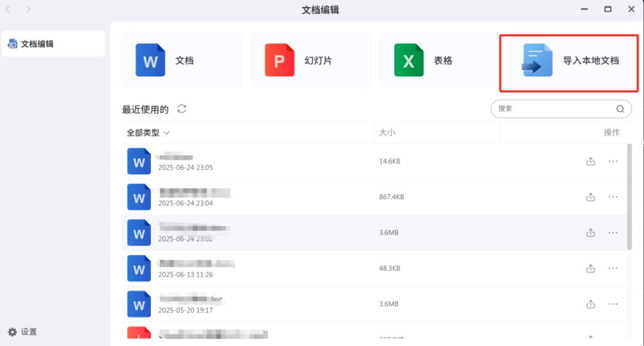The width and height of the screenshot is (644, 346).
Task: Create a new 文档 Word document
Action: (x=181, y=60)
